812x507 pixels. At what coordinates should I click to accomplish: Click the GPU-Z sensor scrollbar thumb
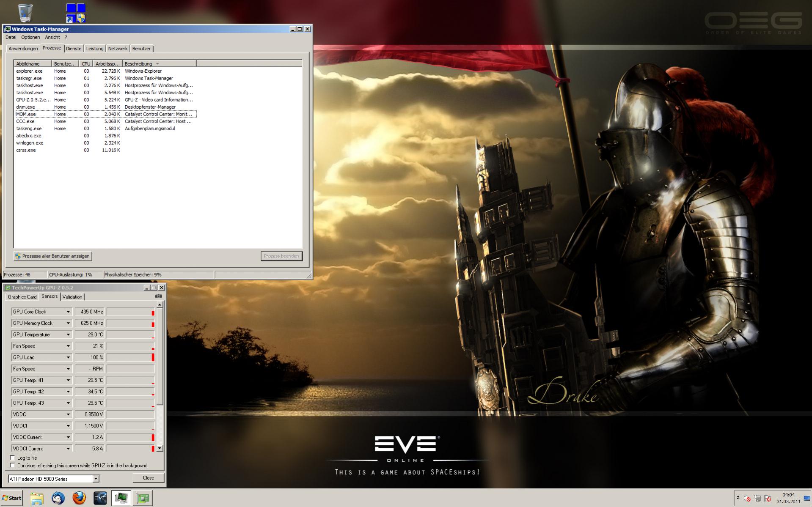pyautogui.click(x=160, y=356)
